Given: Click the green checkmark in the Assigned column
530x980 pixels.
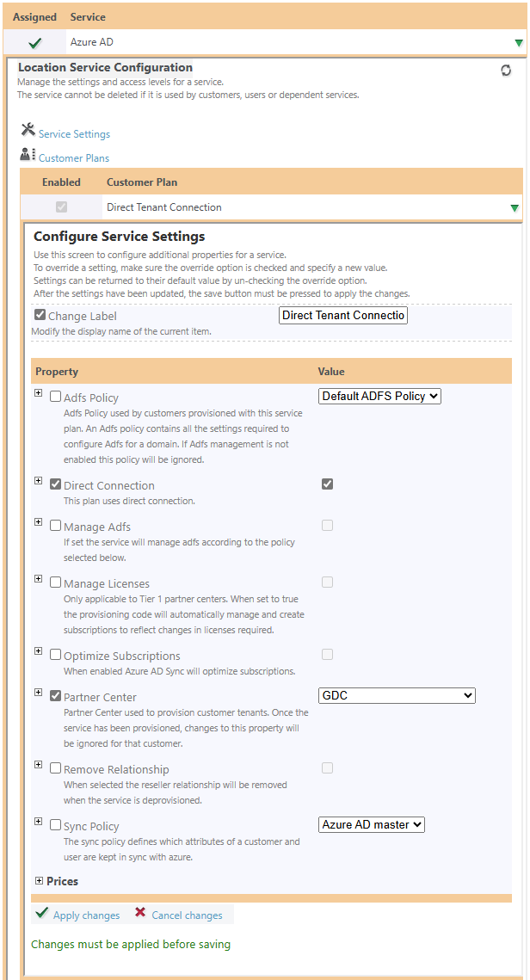Looking at the screenshot, I should [x=35, y=41].
